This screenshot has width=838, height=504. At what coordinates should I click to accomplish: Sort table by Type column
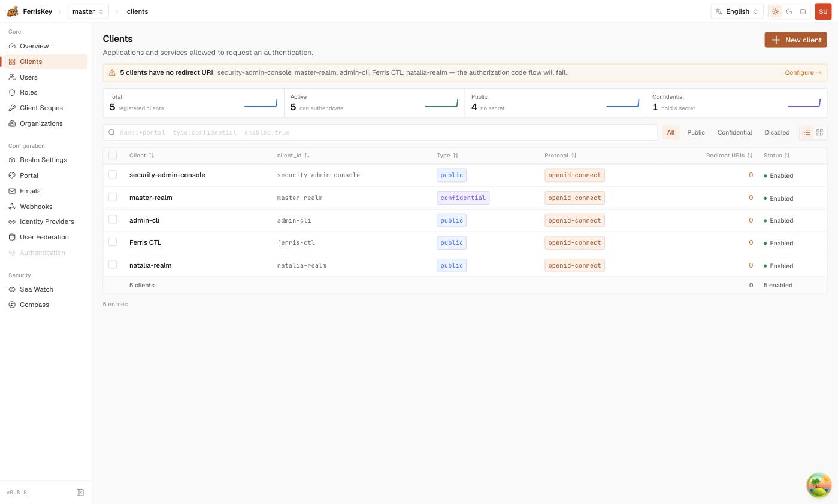tap(447, 156)
